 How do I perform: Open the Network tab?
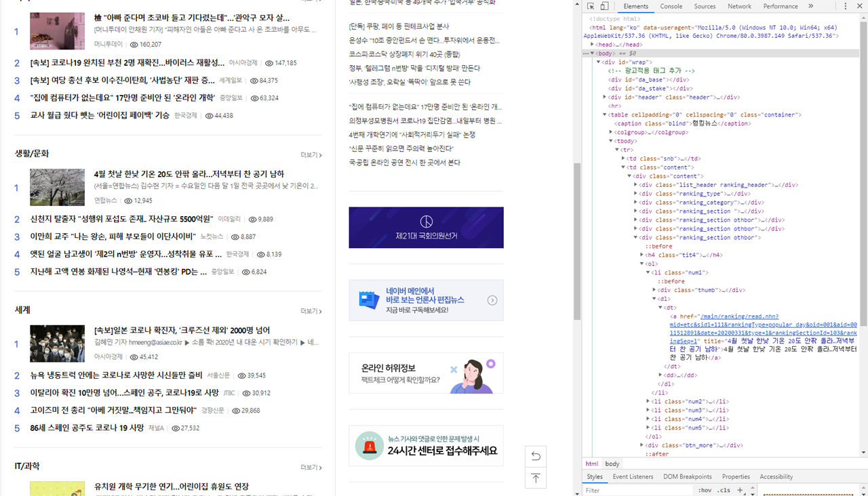tap(739, 6)
